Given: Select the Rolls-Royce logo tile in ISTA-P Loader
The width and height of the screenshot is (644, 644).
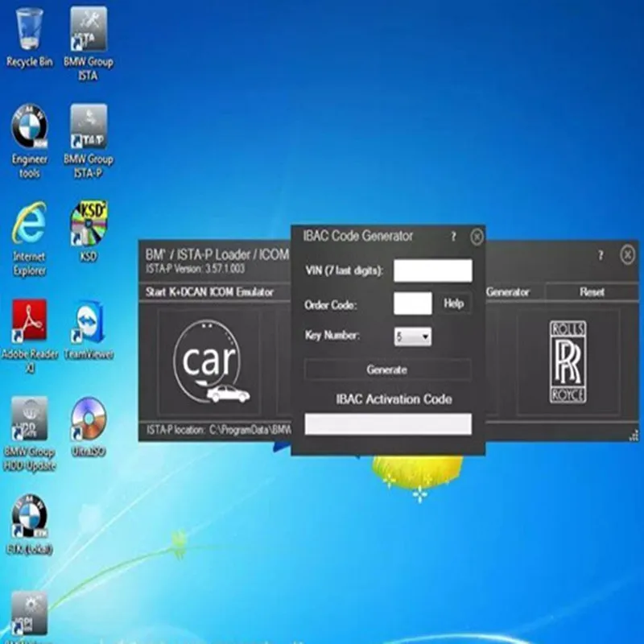Looking at the screenshot, I should tap(568, 361).
